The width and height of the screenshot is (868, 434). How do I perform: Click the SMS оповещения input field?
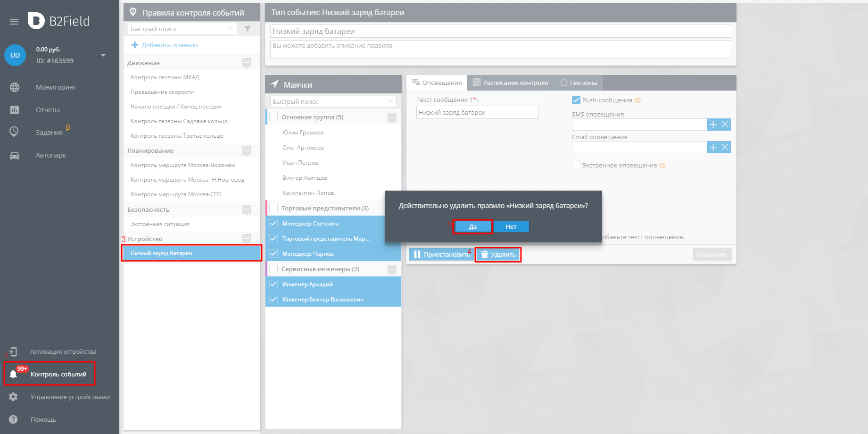(x=639, y=125)
